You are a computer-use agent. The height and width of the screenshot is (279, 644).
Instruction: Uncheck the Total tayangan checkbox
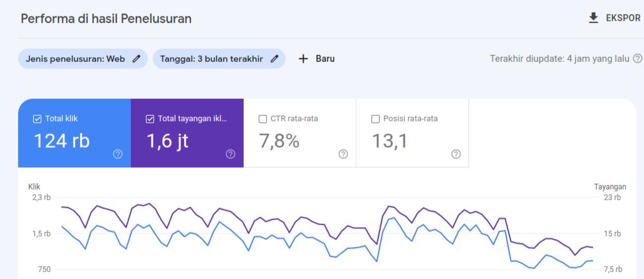tap(150, 119)
